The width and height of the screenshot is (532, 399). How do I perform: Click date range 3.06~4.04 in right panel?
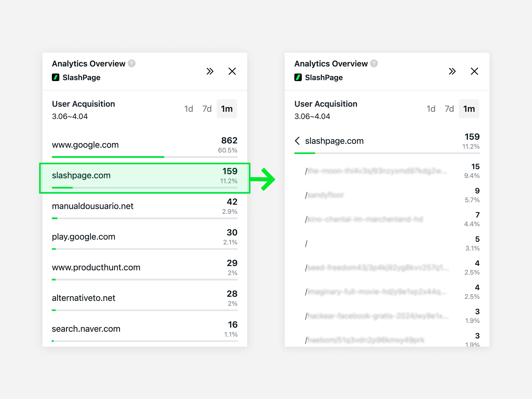[312, 116]
